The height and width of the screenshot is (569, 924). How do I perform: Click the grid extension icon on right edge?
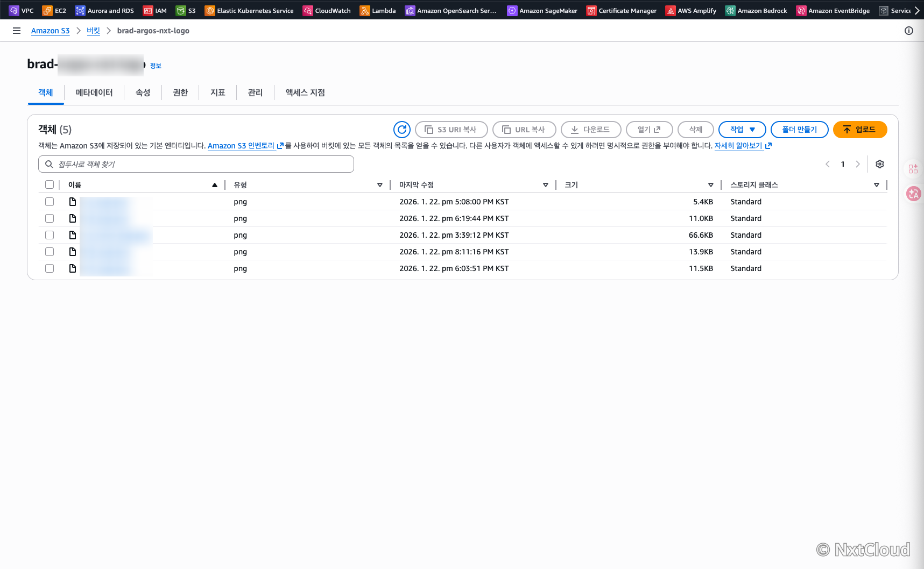[913, 169]
